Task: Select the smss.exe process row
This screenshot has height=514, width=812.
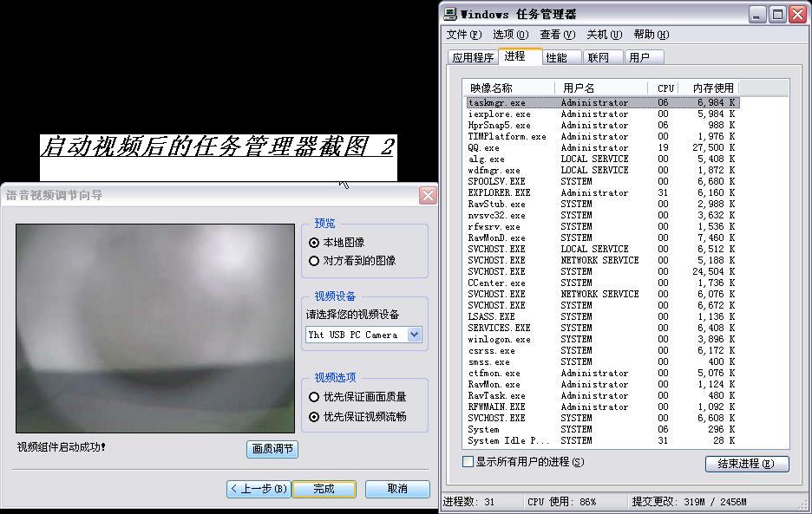Action: 602,361
